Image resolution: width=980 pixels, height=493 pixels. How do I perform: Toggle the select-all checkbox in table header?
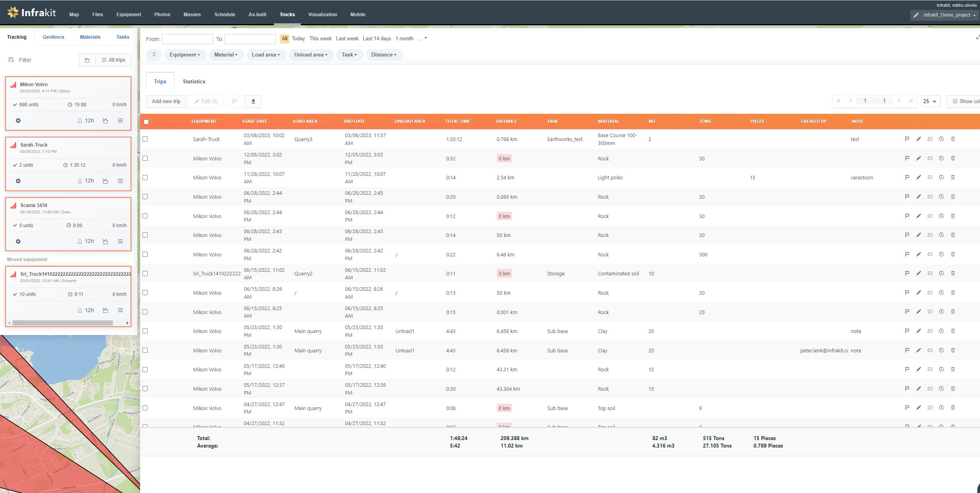click(146, 122)
